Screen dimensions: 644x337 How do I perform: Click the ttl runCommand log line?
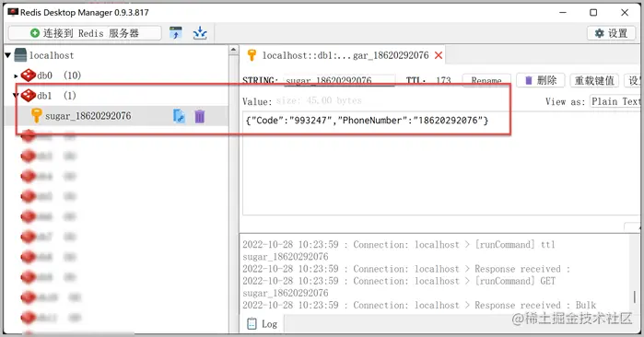(399, 250)
